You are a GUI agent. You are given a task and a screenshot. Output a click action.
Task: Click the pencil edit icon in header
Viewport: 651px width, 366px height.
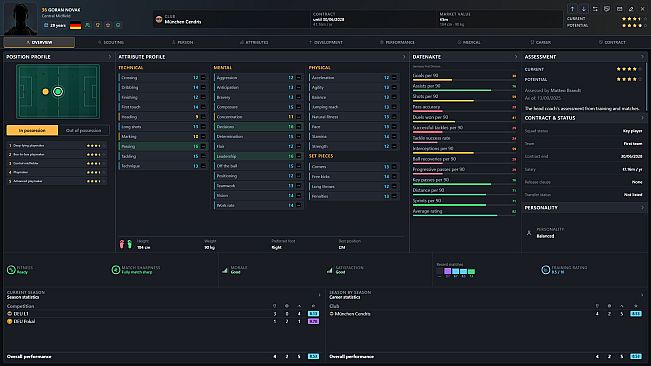pos(631,9)
